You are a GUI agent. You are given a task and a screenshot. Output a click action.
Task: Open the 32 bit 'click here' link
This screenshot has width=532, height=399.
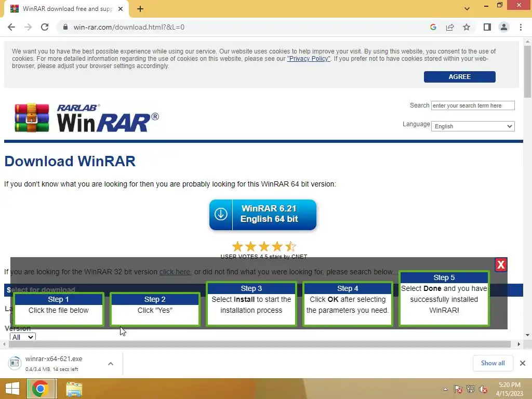(175, 272)
